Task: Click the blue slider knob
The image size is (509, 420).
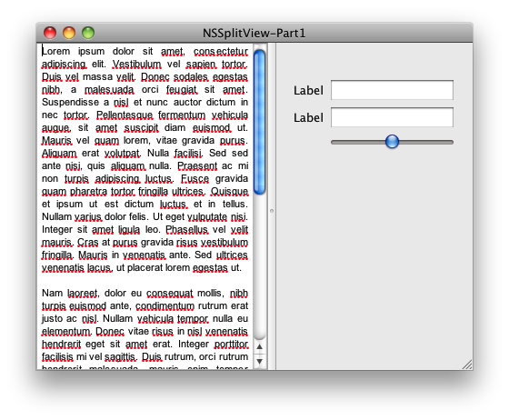Action: tap(392, 142)
